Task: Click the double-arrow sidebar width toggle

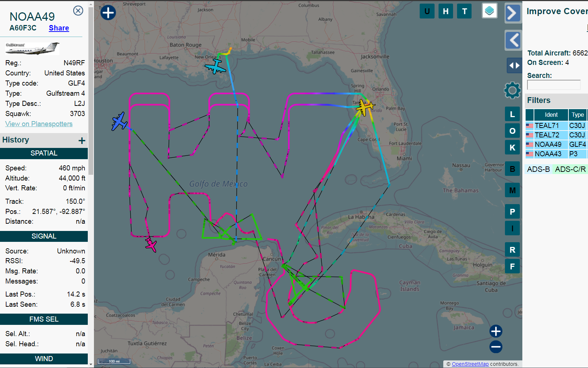Action: [x=514, y=66]
